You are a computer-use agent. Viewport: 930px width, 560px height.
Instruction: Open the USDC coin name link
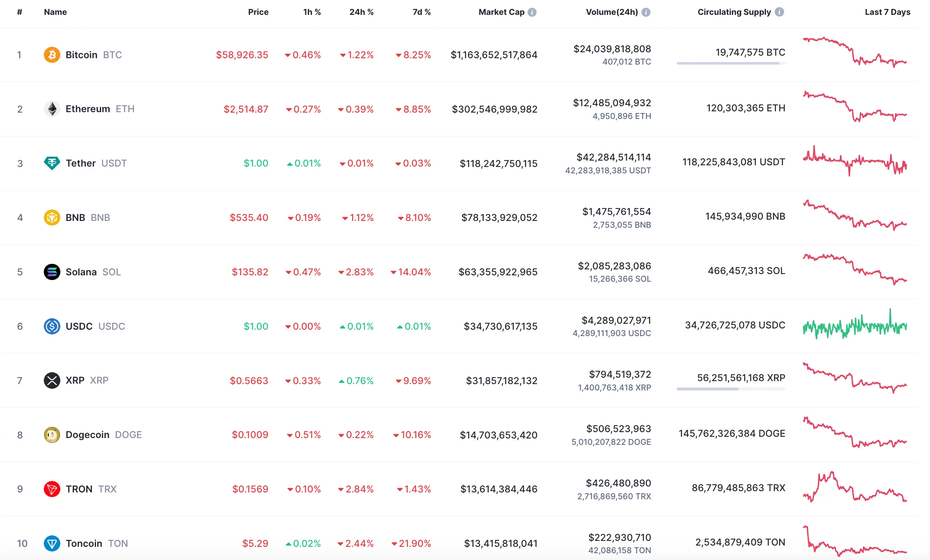click(x=79, y=326)
